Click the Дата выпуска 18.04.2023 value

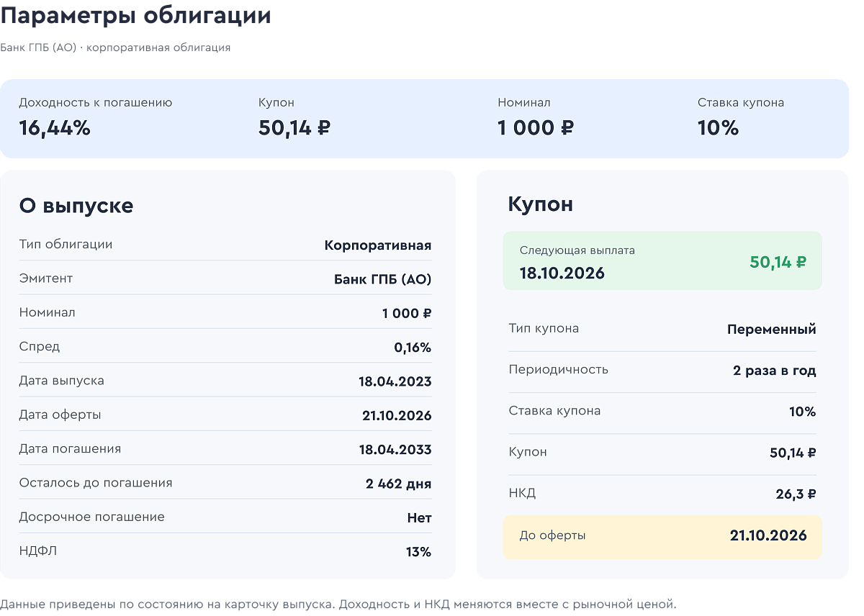tap(395, 381)
